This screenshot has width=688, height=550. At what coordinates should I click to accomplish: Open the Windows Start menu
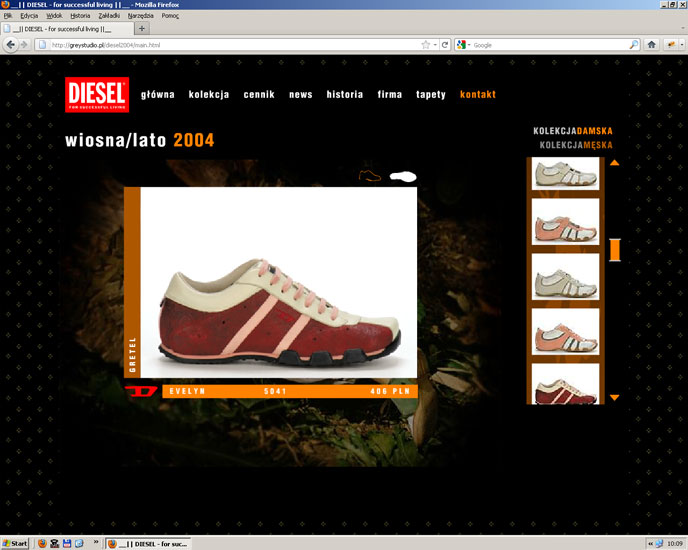pyautogui.click(x=15, y=543)
